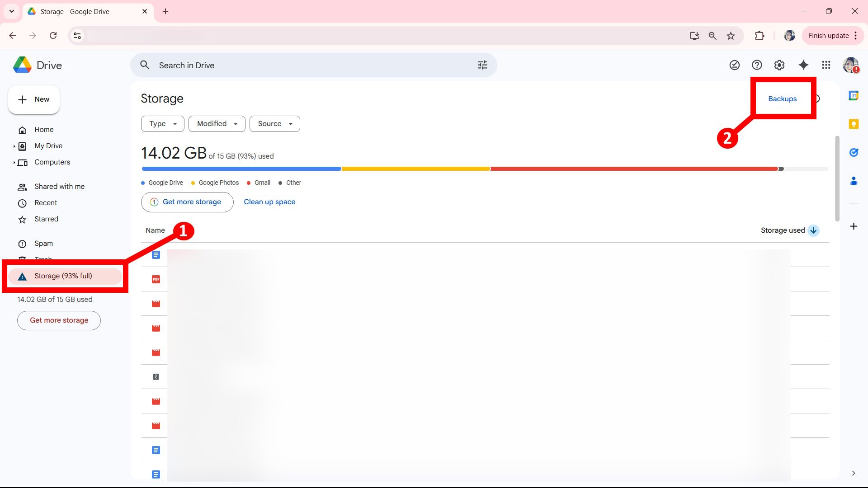Image resolution: width=868 pixels, height=488 pixels.
Task: Open Google Tasks from the side panel
Action: [x=854, y=152]
